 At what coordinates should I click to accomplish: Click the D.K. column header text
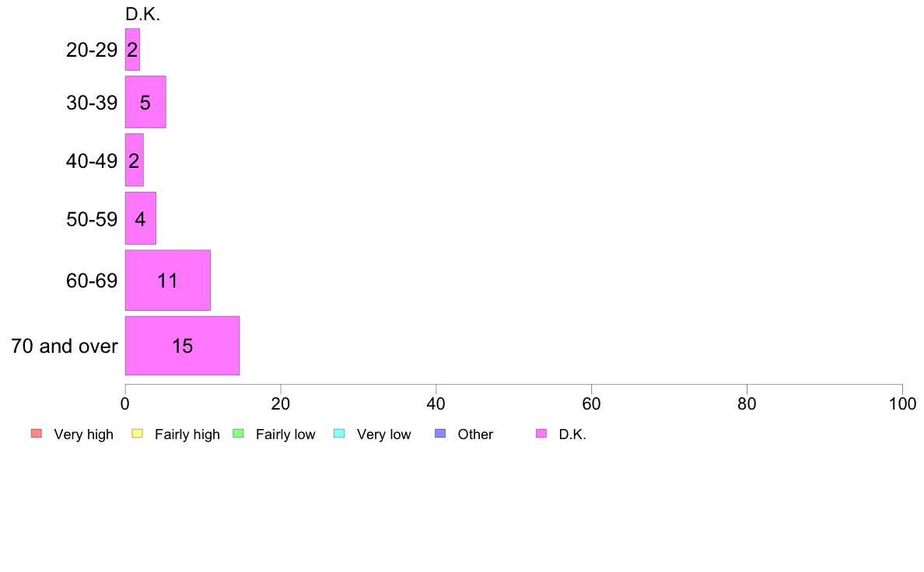[142, 14]
